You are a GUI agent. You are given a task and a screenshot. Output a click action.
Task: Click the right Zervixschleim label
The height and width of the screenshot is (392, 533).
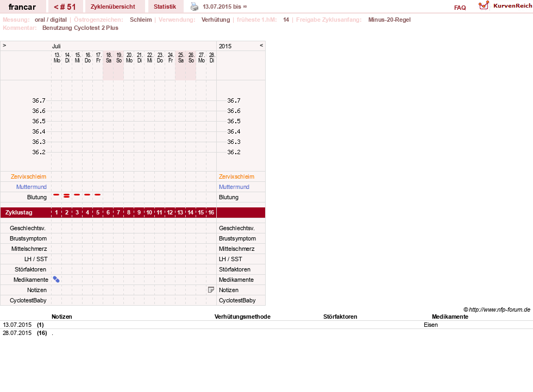[x=236, y=176]
